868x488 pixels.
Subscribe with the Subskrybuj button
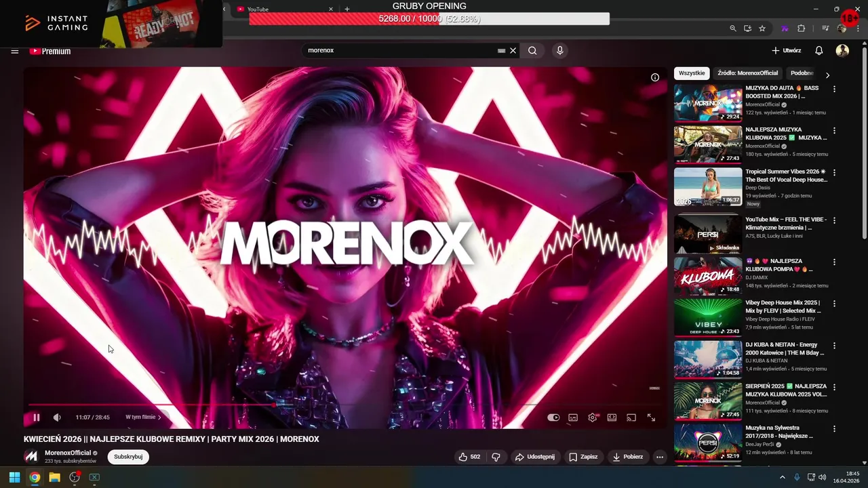tap(128, 457)
